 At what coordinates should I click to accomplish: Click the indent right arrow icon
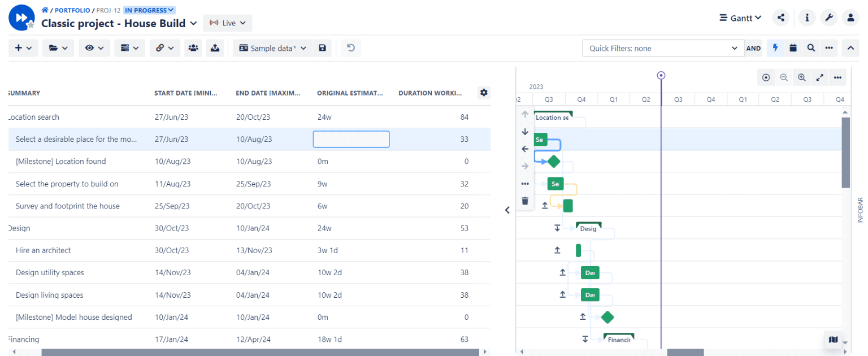point(525,166)
